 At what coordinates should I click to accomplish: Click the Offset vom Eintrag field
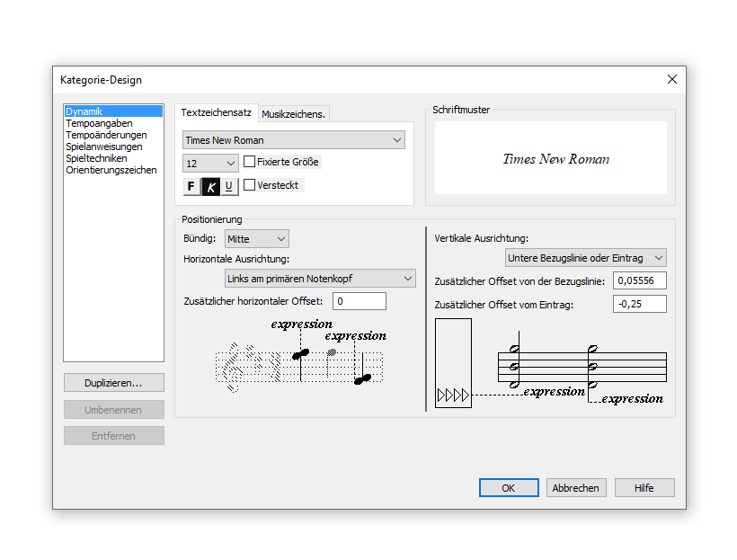coord(640,304)
